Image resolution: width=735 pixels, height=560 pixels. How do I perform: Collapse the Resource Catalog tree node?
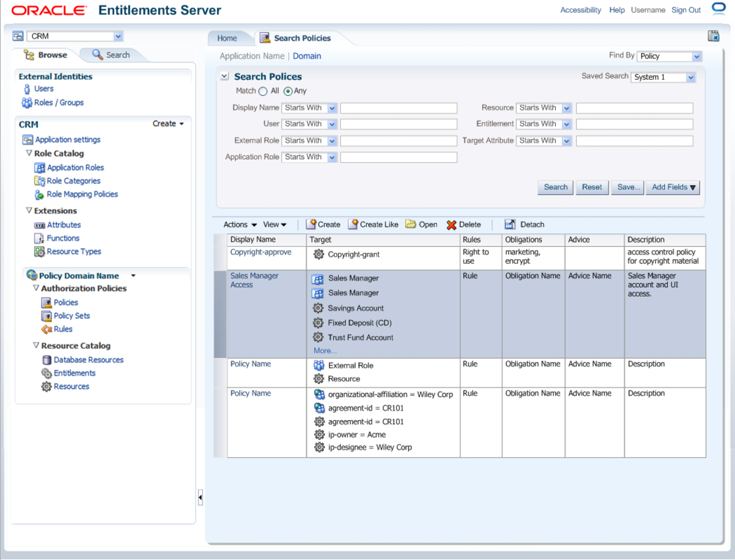(x=36, y=345)
